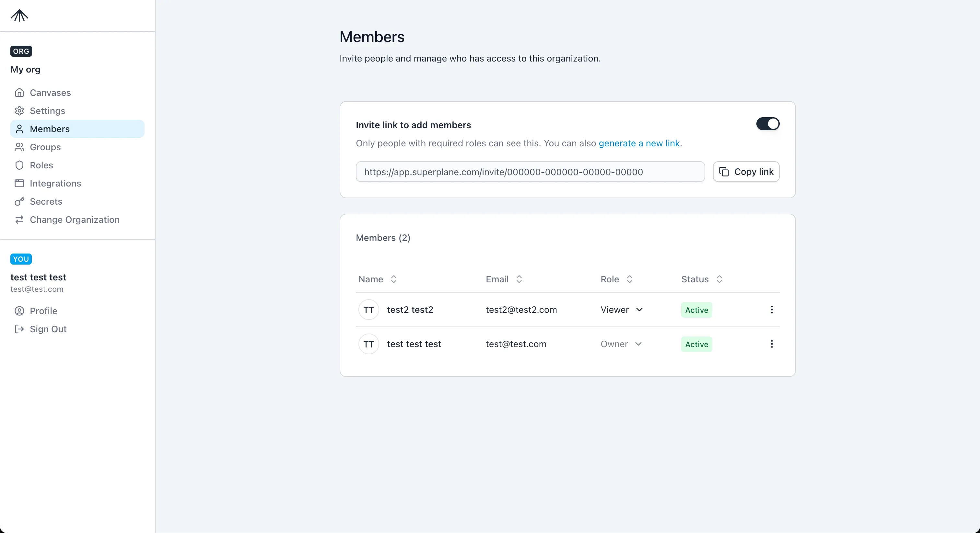980x533 pixels.
Task: Click the Sign Out icon
Action: click(19, 329)
